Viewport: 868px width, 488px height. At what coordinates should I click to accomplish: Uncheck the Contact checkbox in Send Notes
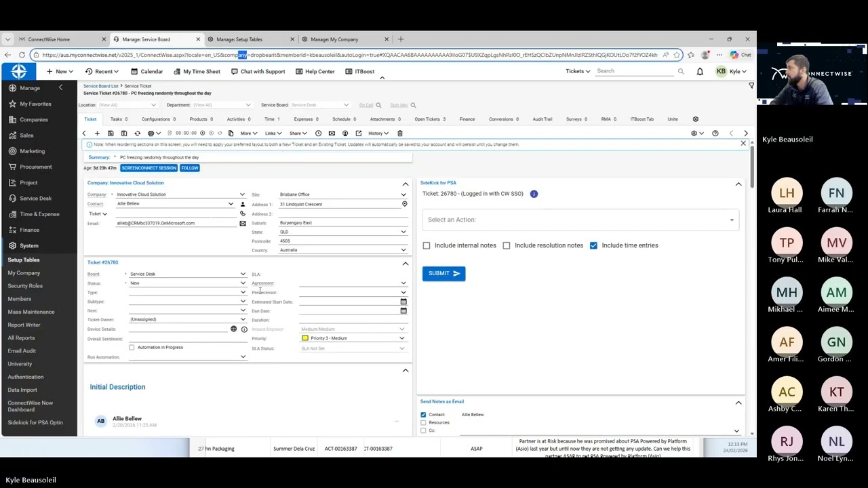423,415
